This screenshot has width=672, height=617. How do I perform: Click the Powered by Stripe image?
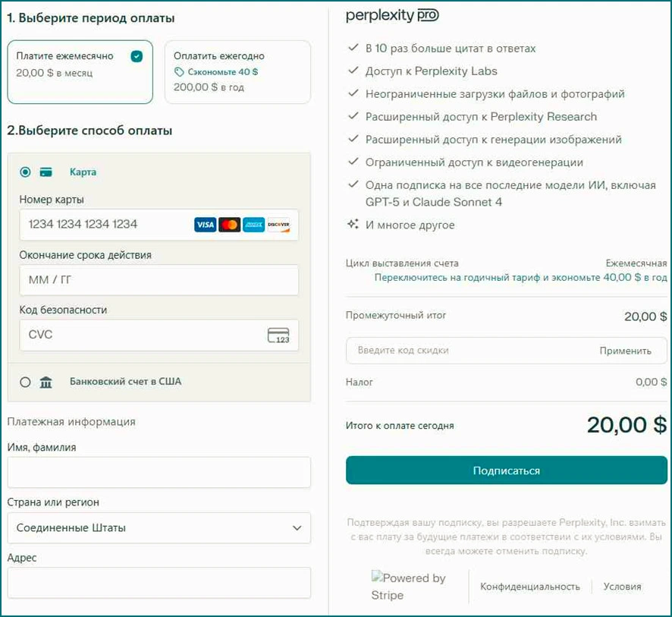tap(409, 586)
